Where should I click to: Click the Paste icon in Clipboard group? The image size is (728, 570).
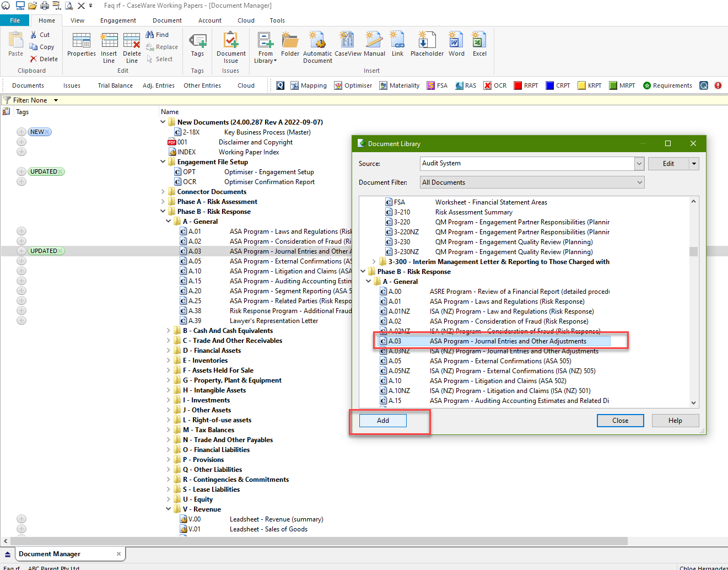pos(16,44)
